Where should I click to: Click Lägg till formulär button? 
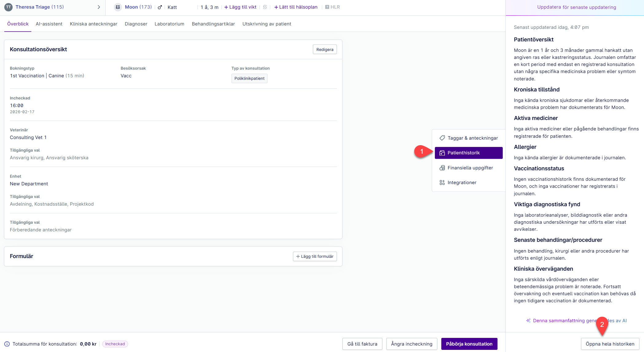(315, 257)
